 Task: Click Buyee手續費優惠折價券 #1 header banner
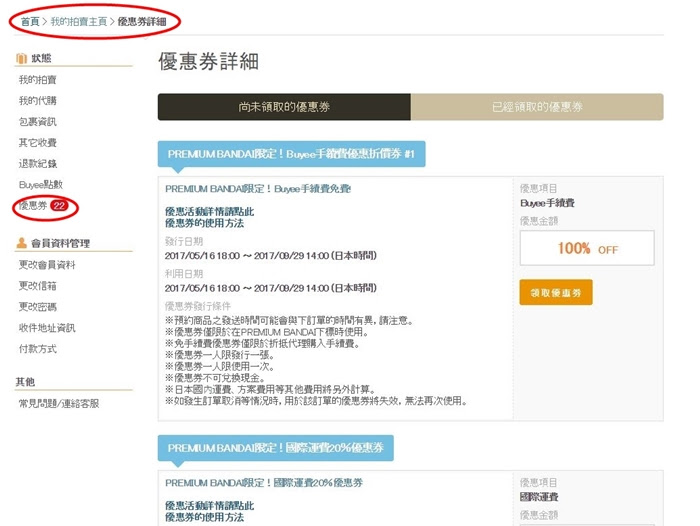coord(292,154)
